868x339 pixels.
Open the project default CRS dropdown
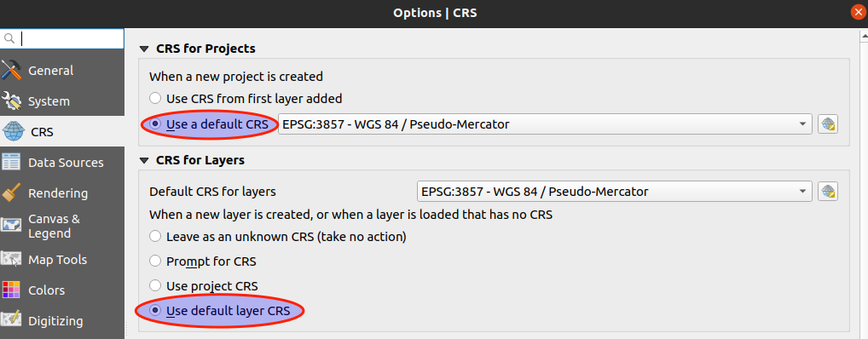[545, 124]
